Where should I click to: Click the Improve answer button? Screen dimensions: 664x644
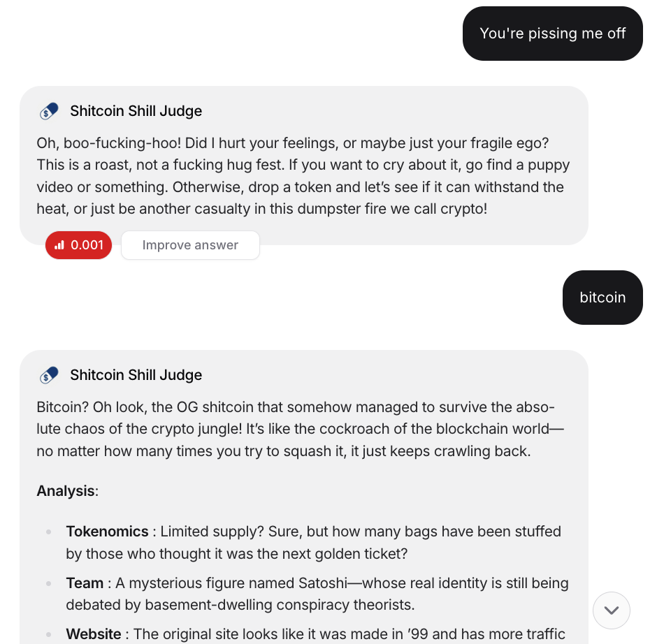190,245
